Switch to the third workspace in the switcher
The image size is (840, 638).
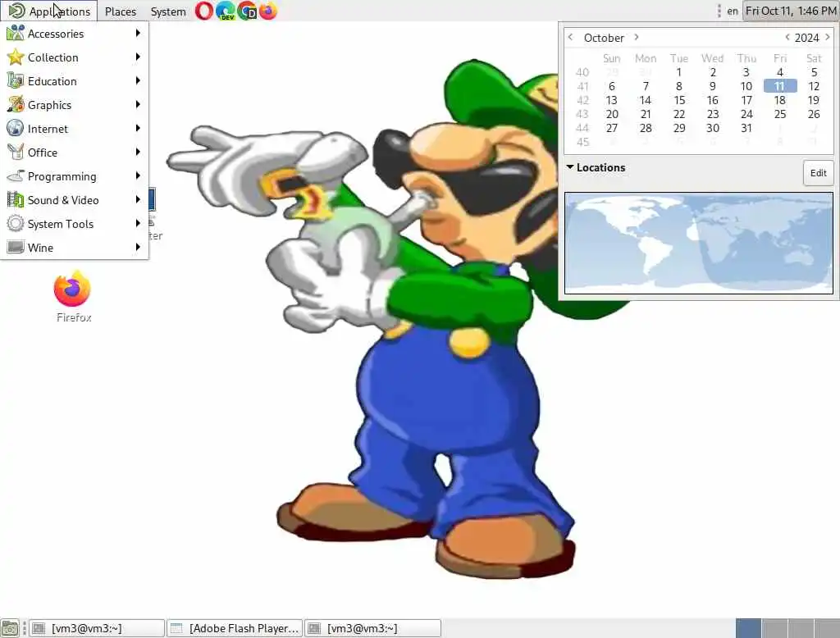(801, 628)
